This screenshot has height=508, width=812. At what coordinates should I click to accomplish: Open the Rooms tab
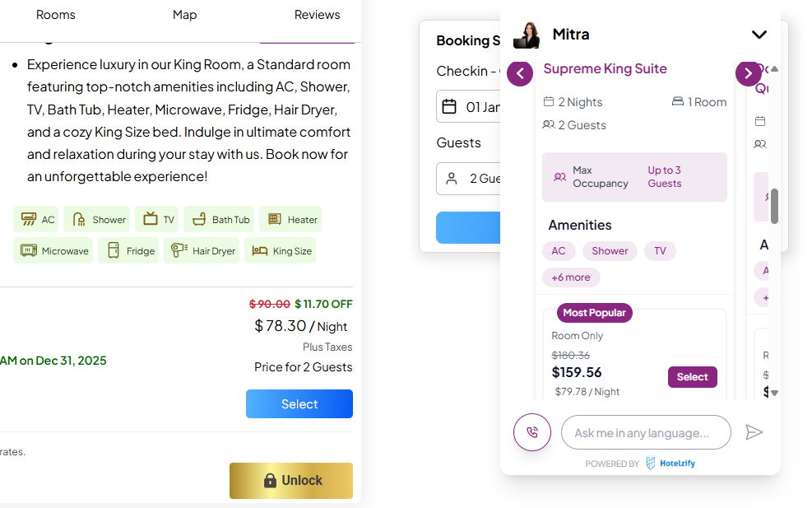click(56, 15)
